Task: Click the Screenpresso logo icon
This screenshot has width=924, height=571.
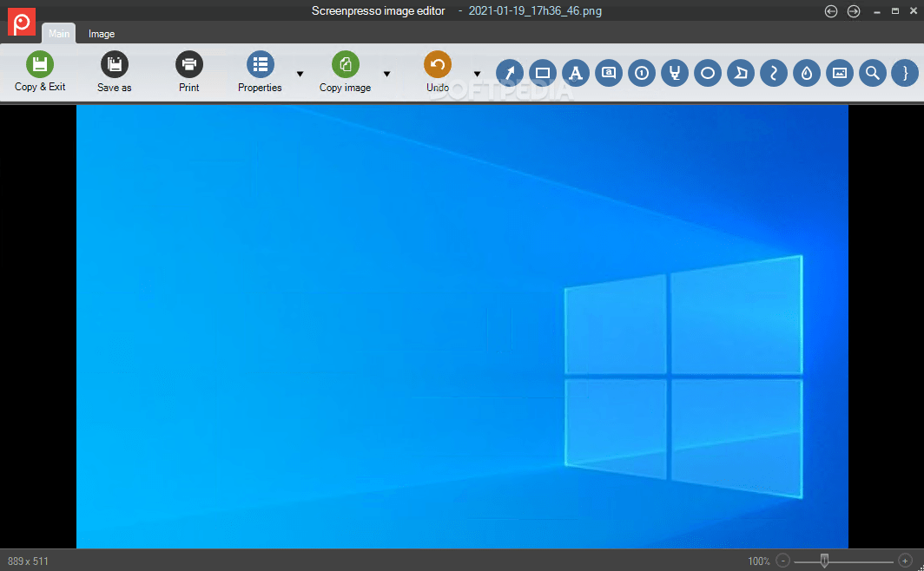Action: (x=22, y=22)
